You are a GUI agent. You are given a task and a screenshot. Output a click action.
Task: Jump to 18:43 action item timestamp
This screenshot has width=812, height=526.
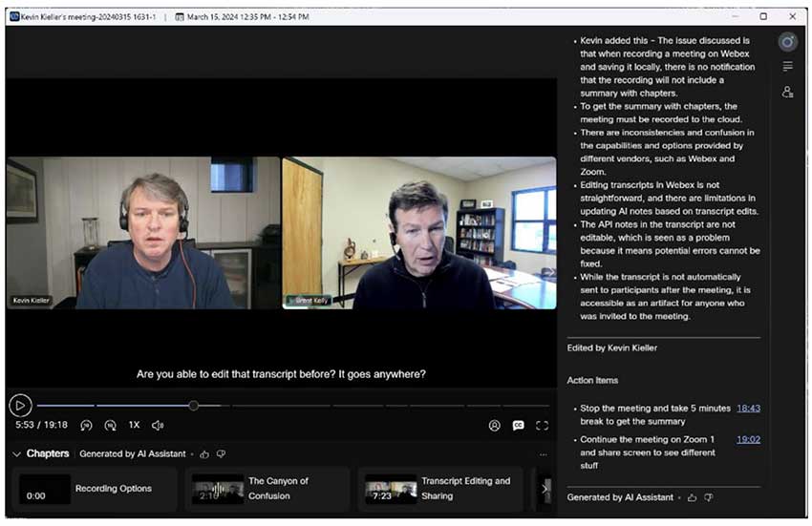tap(748, 409)
